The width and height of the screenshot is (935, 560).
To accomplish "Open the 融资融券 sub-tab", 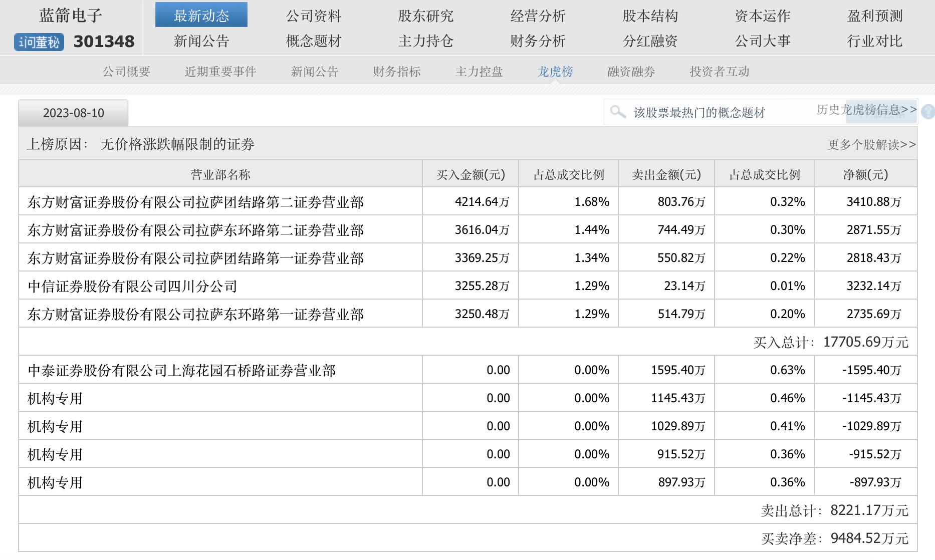I will click(631, 72).
